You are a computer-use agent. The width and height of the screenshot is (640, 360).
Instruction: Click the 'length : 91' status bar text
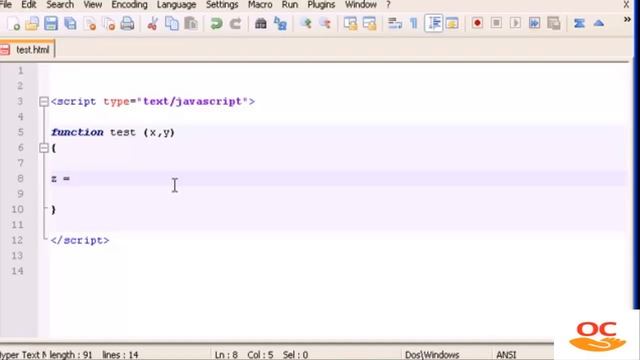click(71, 355)
